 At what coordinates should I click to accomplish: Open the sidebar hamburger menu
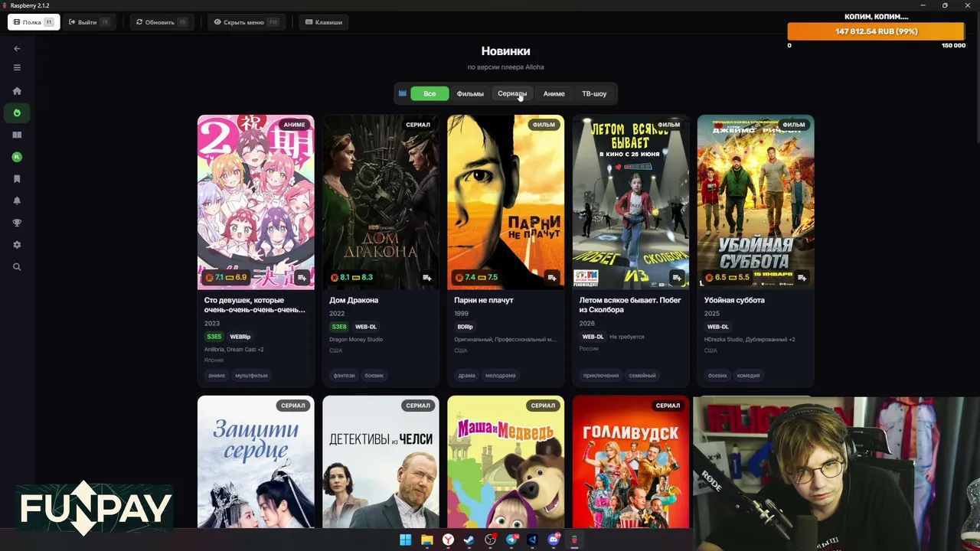[x=17, y=67]
